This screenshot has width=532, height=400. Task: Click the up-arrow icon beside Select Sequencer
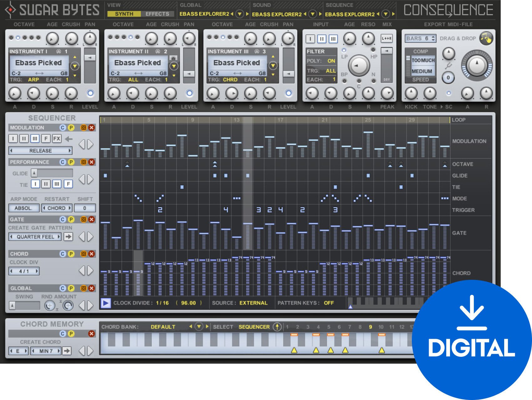pyautogui.click(x=277, y=327)
